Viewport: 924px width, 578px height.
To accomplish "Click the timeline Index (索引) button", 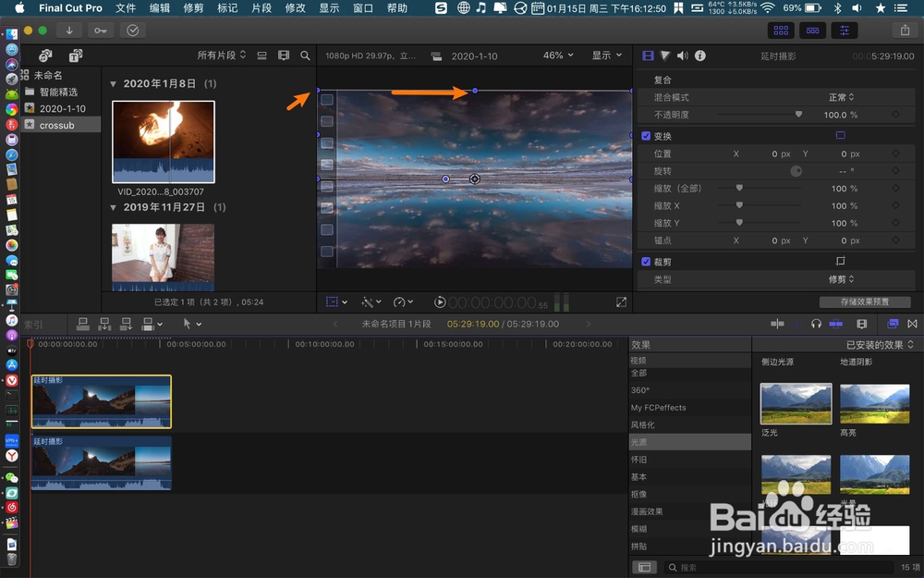I will point(35,324).
